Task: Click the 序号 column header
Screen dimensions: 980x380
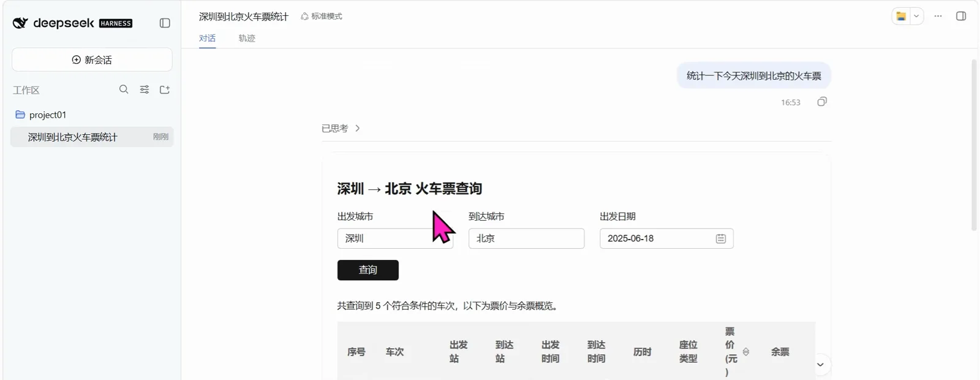Action: coord(356,352)
